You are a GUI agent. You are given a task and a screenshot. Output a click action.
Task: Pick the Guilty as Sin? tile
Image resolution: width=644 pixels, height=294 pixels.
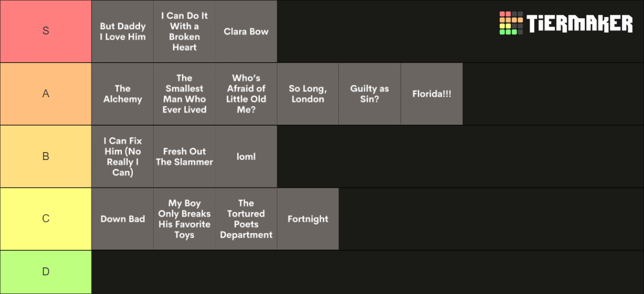369,94
